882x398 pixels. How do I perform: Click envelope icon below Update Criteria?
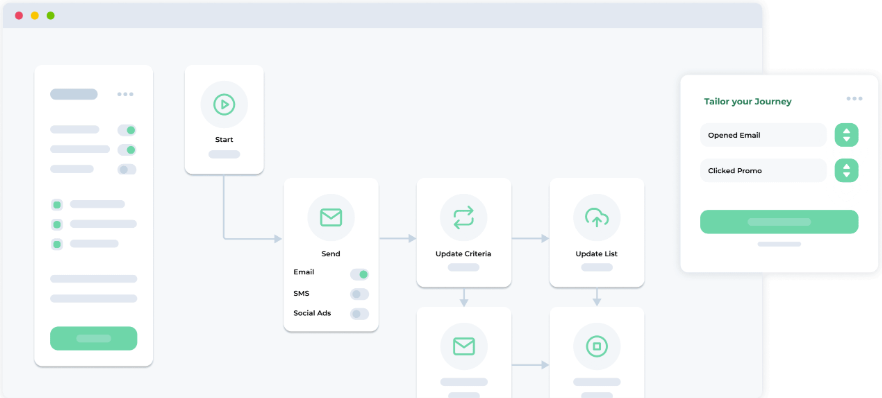[464, 346]
